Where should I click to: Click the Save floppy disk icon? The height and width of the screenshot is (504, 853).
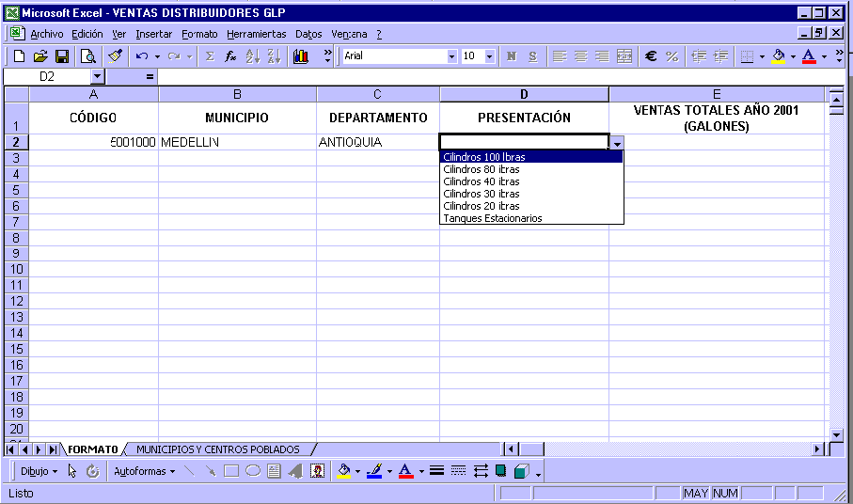click(62, 56)
